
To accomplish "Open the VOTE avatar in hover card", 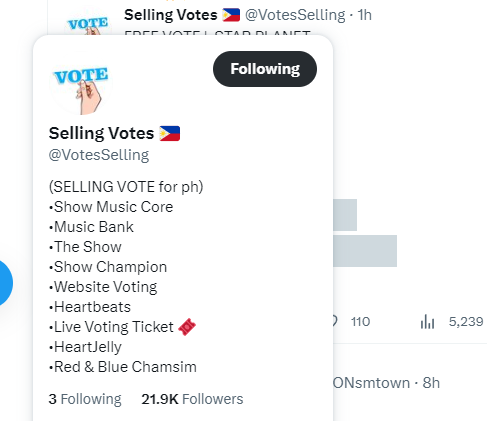I will pyautogui.click(x=81, y=83).
